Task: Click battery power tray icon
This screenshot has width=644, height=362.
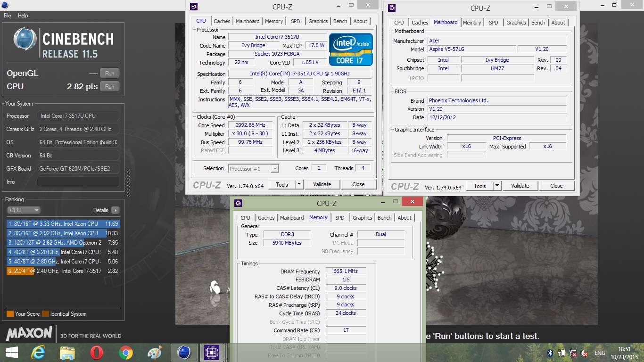Action: coord(561,353)
